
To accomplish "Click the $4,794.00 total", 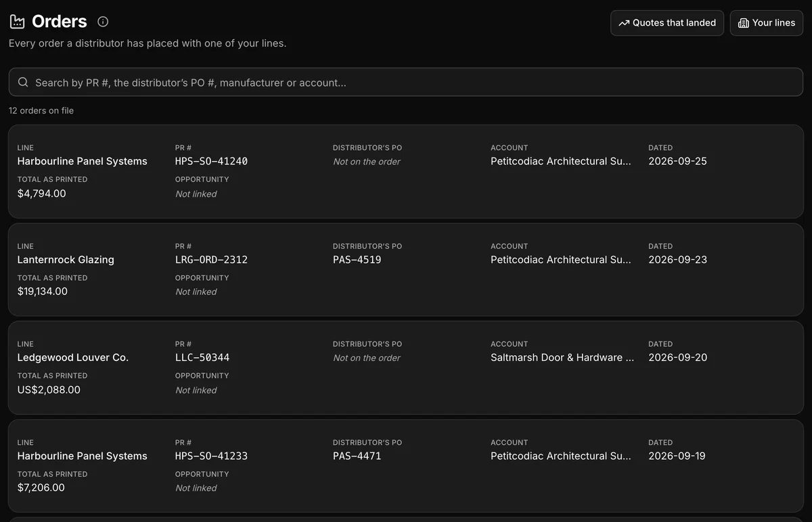I will [42, 193].
